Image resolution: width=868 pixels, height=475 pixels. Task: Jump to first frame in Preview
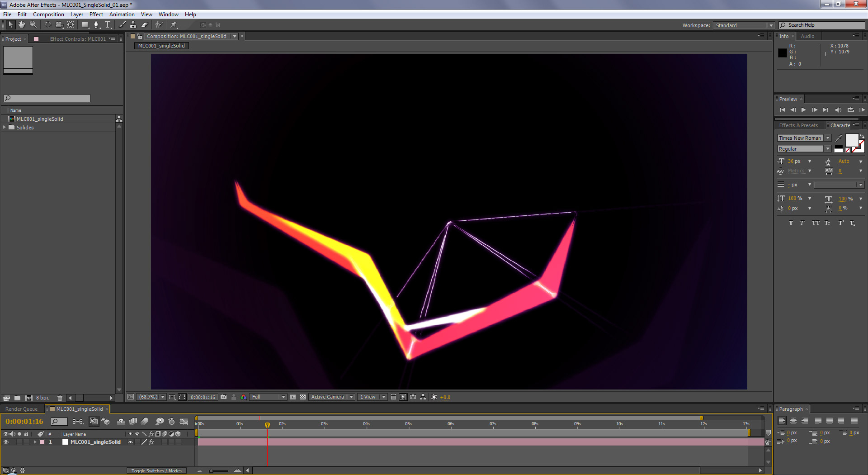pos(782,110)
